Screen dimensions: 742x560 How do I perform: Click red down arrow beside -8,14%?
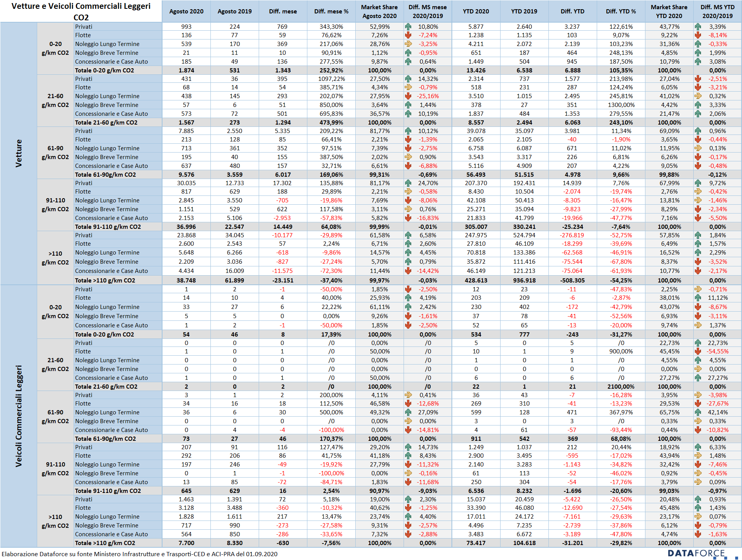pos(698,35)
